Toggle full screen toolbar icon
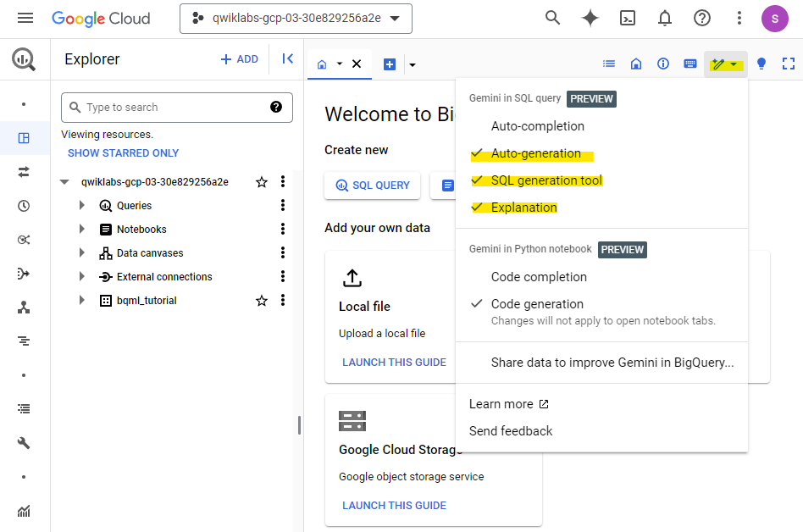Viewport: 803px width, 532px height. coord(789,64)
